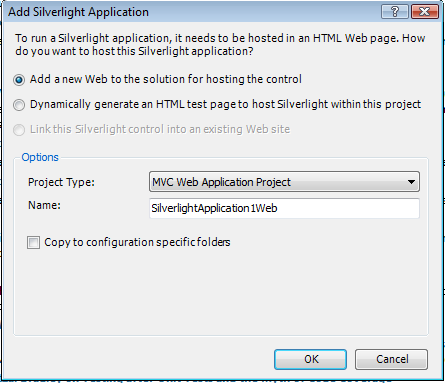The image size is (445, 383).
Task: Open the Project Type combo box
Action: coord(284,182)
